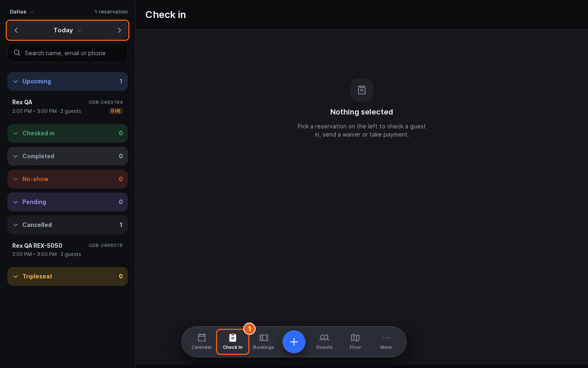
Task: Open the Bookings tab
Action: tap(264, 342)
